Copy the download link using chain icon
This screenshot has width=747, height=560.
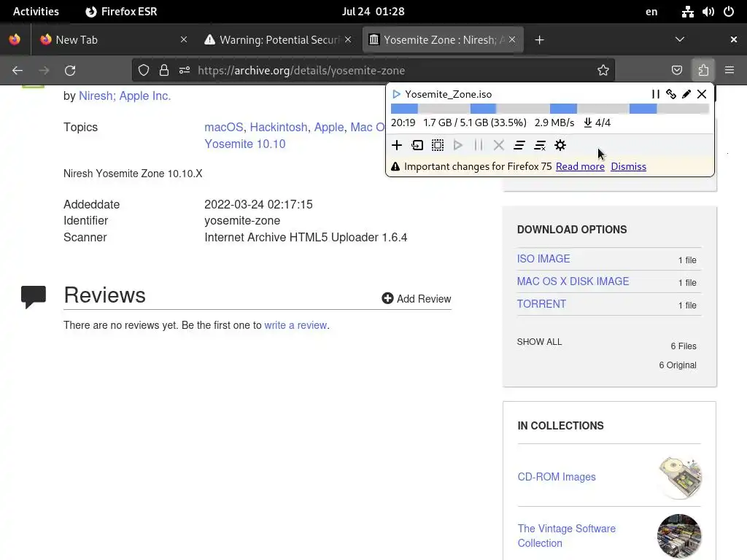[x=671, y=94]
